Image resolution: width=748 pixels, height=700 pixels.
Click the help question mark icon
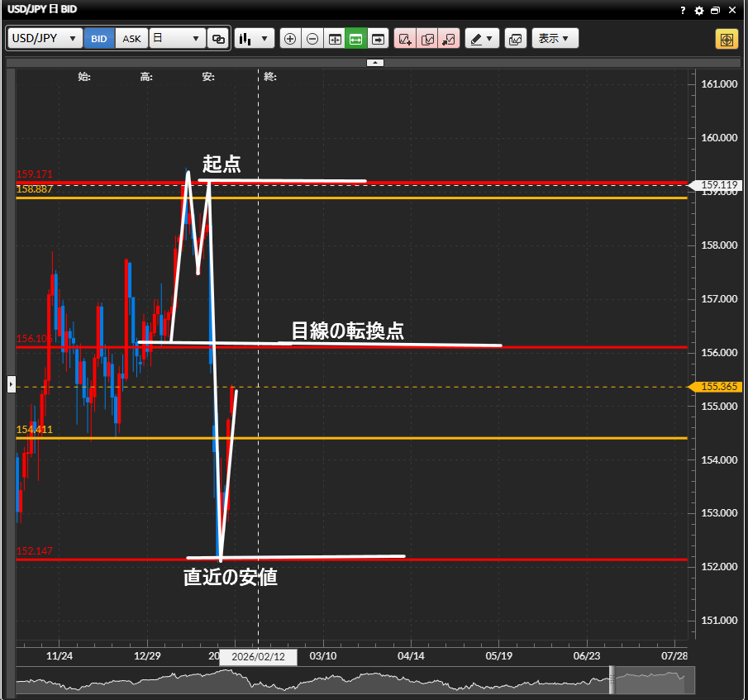click(683, 11)
